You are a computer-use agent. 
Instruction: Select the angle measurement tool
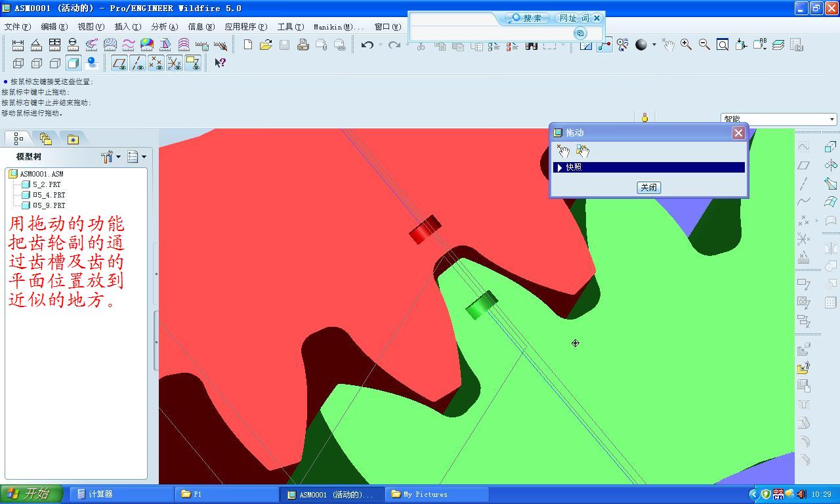[36, 45]
